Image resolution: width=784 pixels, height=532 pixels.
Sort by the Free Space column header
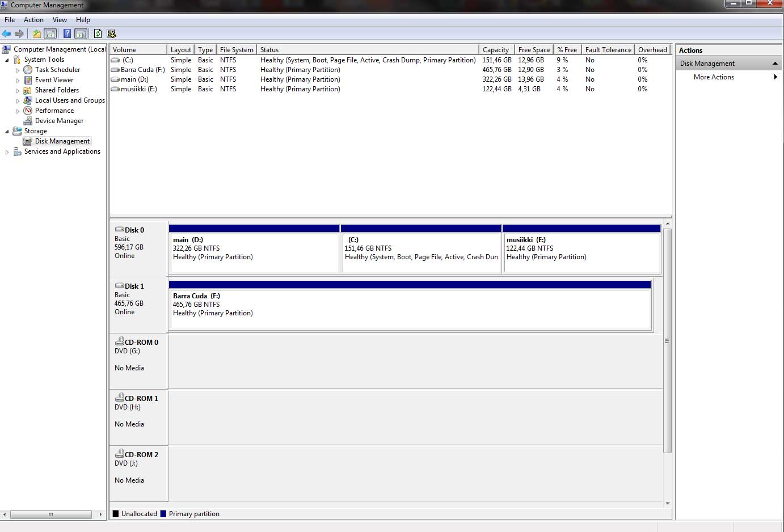(534, 50)
